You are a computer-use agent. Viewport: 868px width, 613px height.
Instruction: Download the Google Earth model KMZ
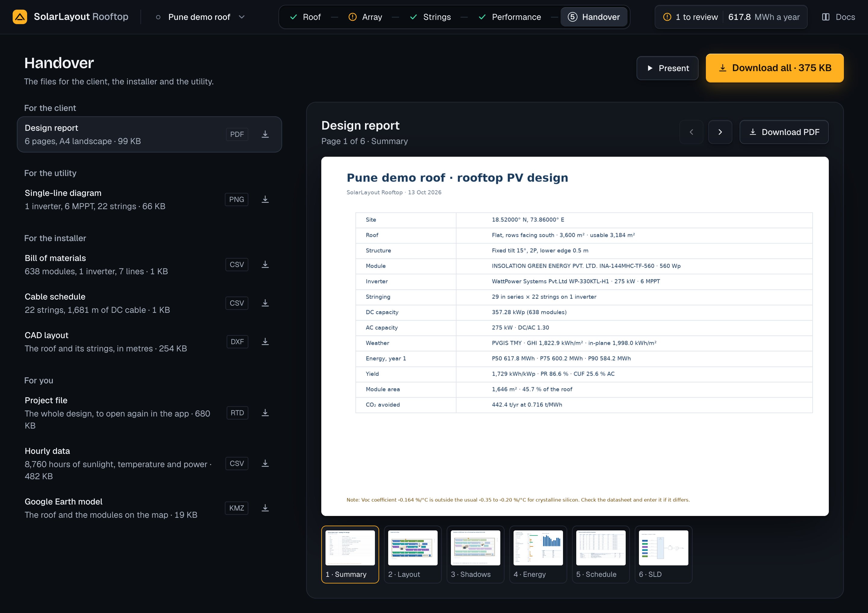tap(266, 508)
